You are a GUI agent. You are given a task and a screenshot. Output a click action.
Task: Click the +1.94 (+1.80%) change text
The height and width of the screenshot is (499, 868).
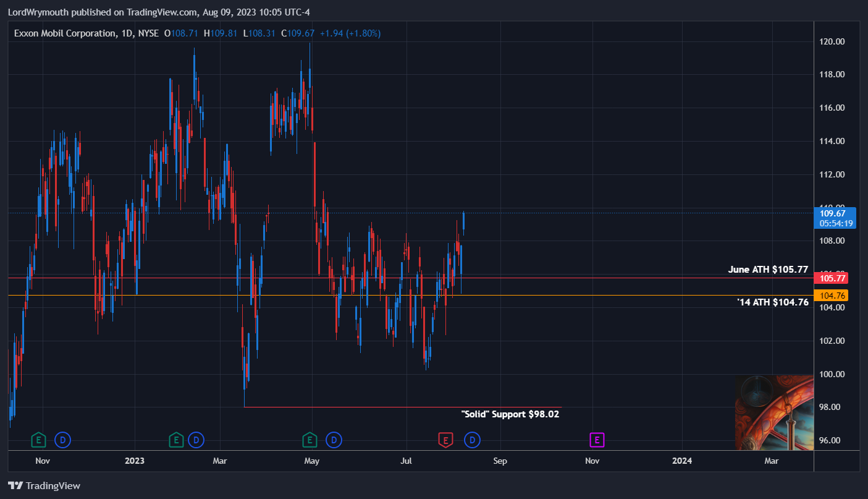(350, 33)
